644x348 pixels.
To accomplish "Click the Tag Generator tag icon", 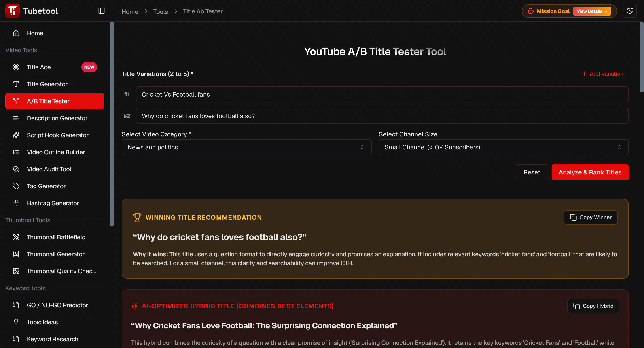I will [x=16, y=186].
